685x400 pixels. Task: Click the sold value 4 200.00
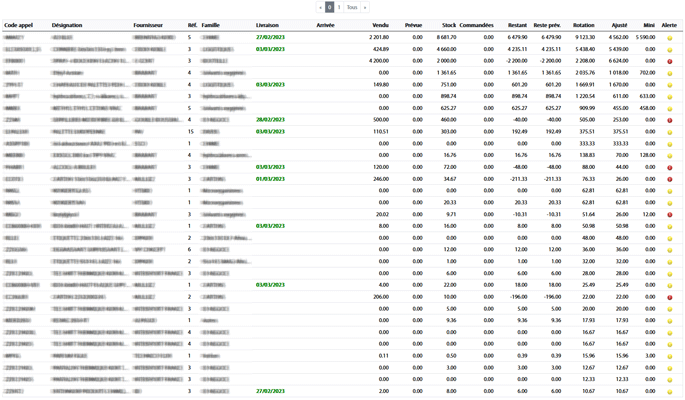click(x=379, y=61)
